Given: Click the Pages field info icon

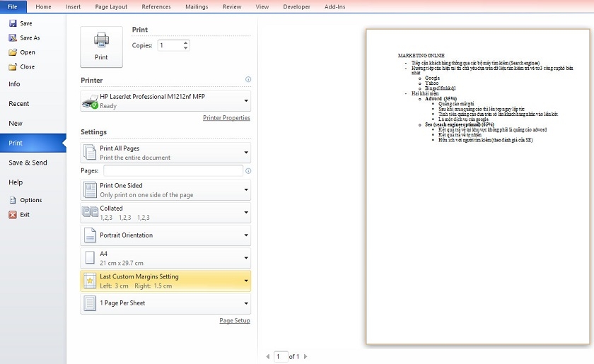Looking at the screenshot, I should (248, 171).
